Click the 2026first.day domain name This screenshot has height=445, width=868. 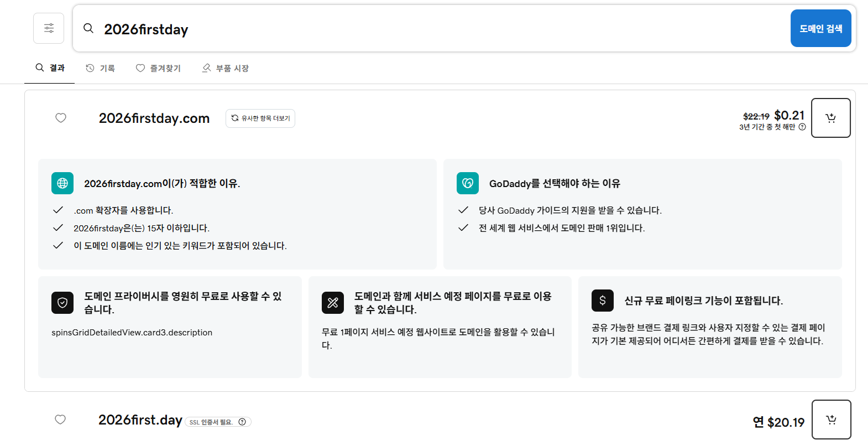point(140,420)
